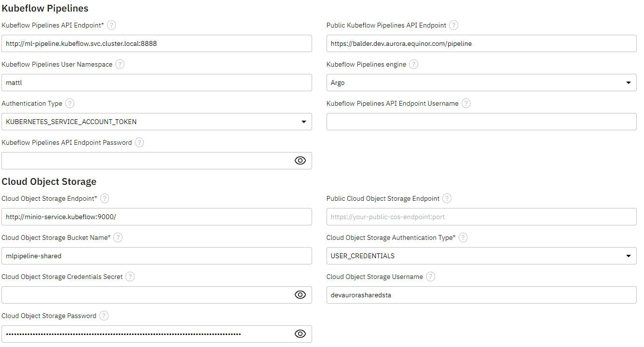The height and width of the screenshot is (347, 644).
Task: Open the Cloud Object Storage Bucket Name help icon
Action: point(118,237)
